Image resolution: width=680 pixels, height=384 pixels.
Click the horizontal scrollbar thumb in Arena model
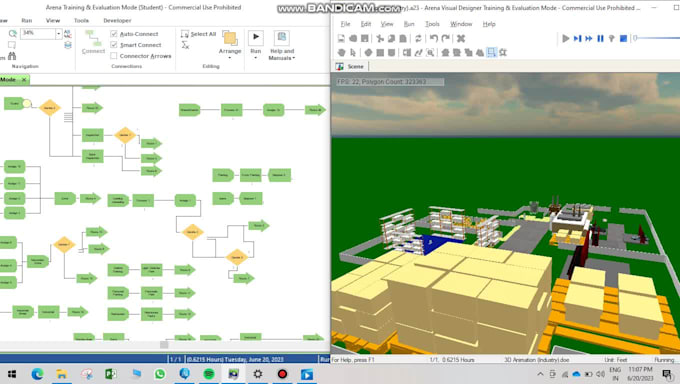point(164,345)
